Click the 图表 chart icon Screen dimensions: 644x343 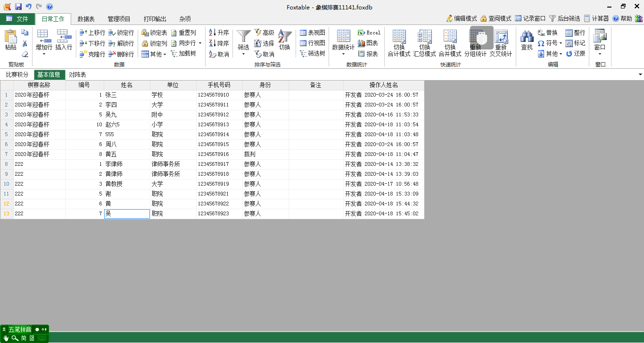(368, 43)
